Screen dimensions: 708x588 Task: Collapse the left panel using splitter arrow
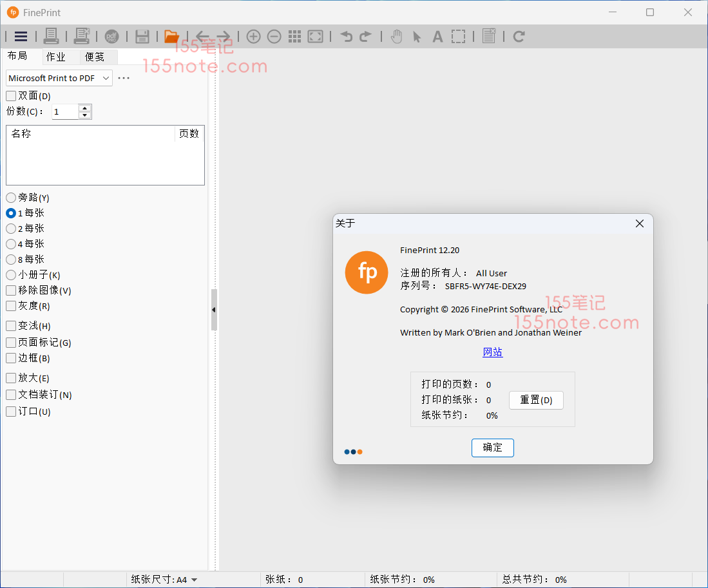click(214, 310)
